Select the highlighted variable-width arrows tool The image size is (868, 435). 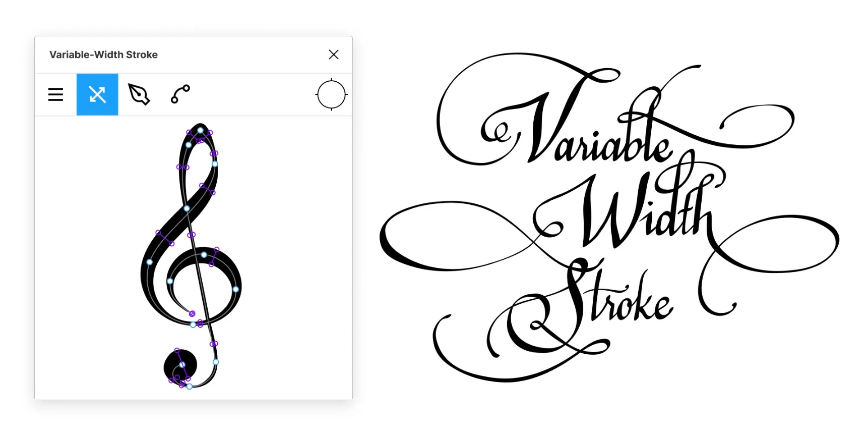97,94
